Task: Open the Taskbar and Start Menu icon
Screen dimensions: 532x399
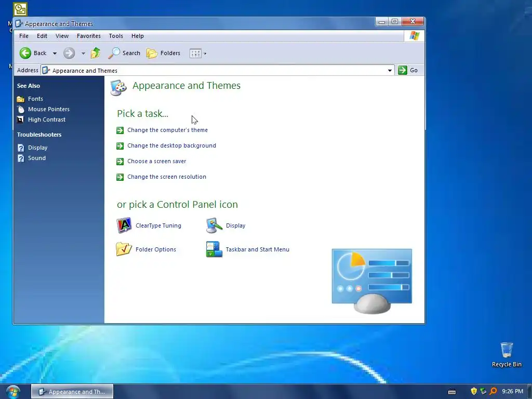Action: tap(214, 249)
